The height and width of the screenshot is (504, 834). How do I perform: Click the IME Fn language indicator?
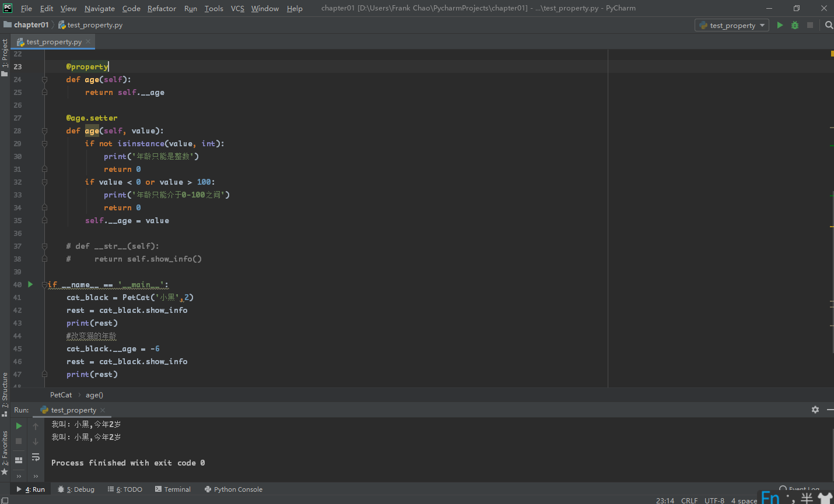point(770,497)
